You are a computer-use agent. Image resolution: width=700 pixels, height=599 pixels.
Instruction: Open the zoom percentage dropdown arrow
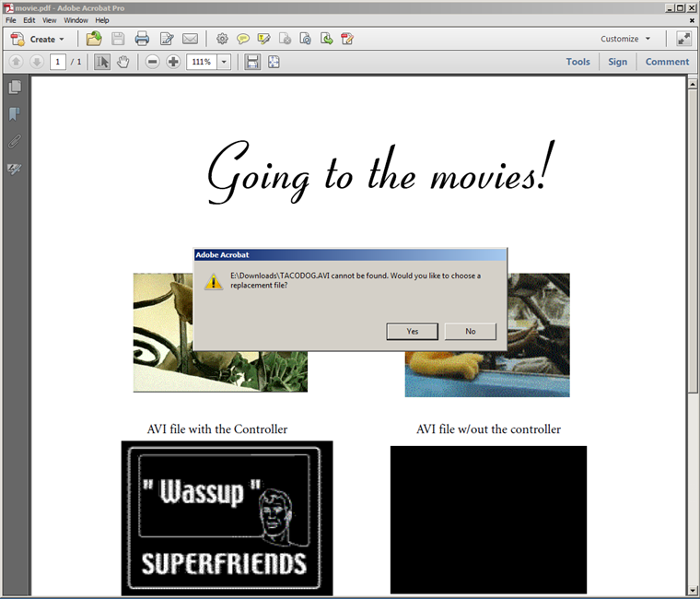point(224,62)
